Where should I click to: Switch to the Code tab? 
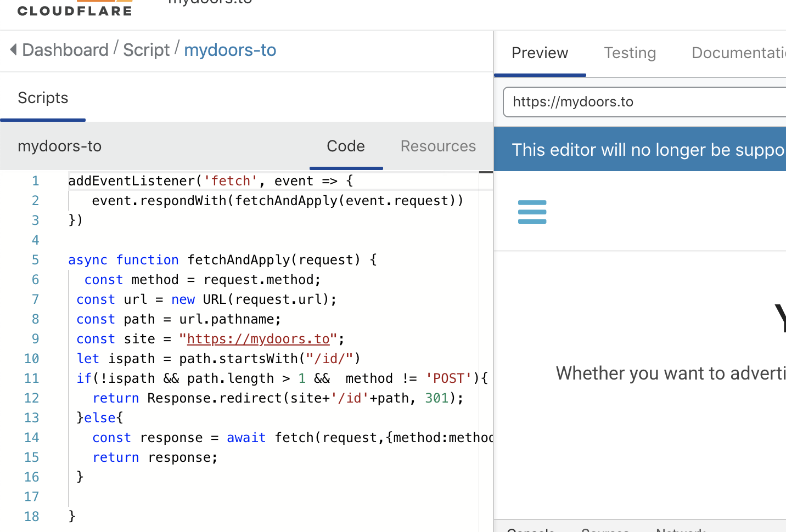coord(346,146)
